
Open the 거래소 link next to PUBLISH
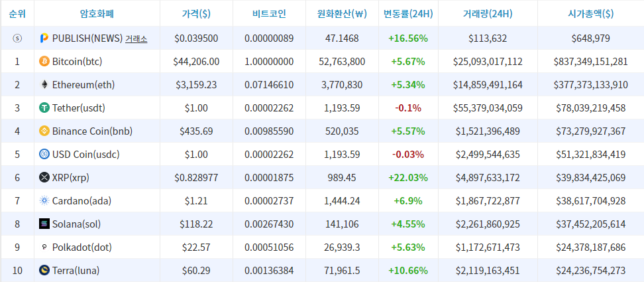pyautogui.click(x=136, y=38)
